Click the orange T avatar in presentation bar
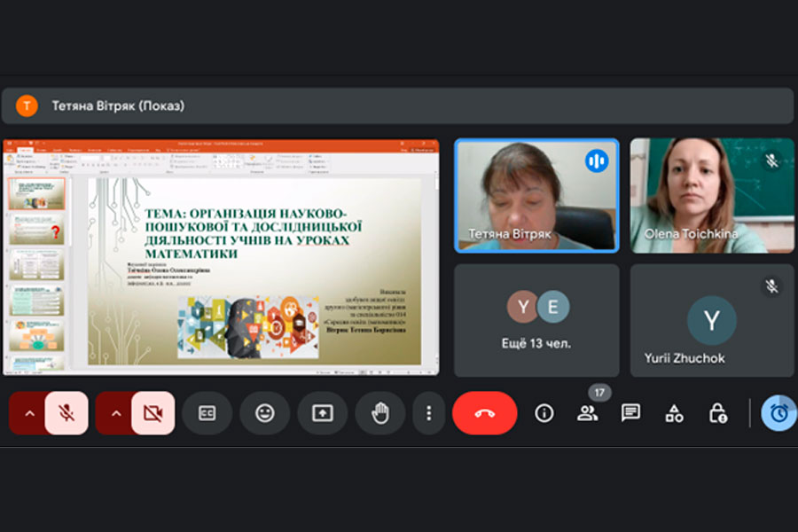 (x=27, y=106)
